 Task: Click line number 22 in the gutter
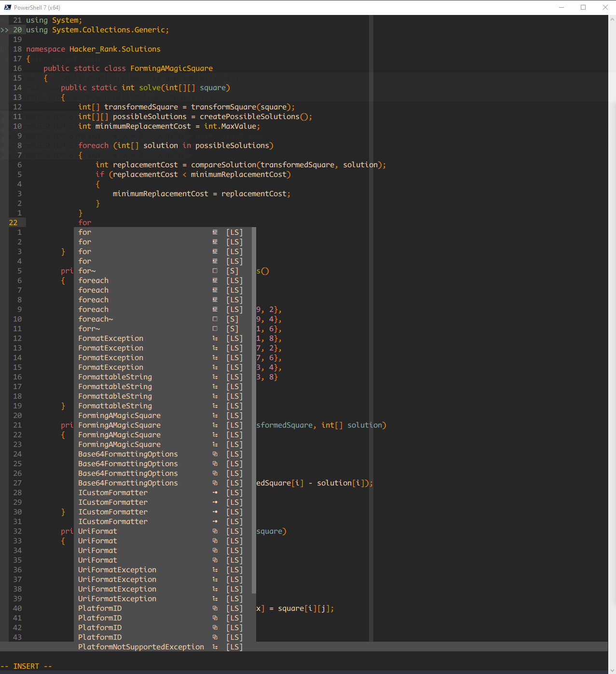[13, 222]
